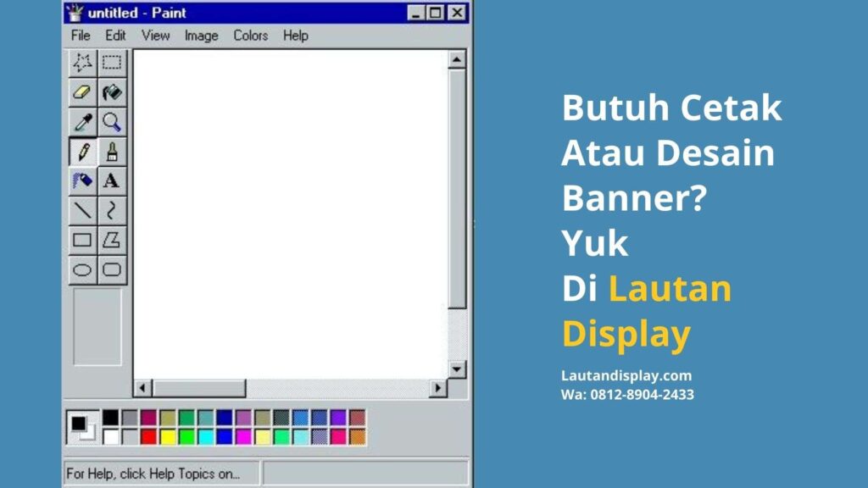Minimize the Paint window
Screen dimensions: 868x488
[415, 13]
